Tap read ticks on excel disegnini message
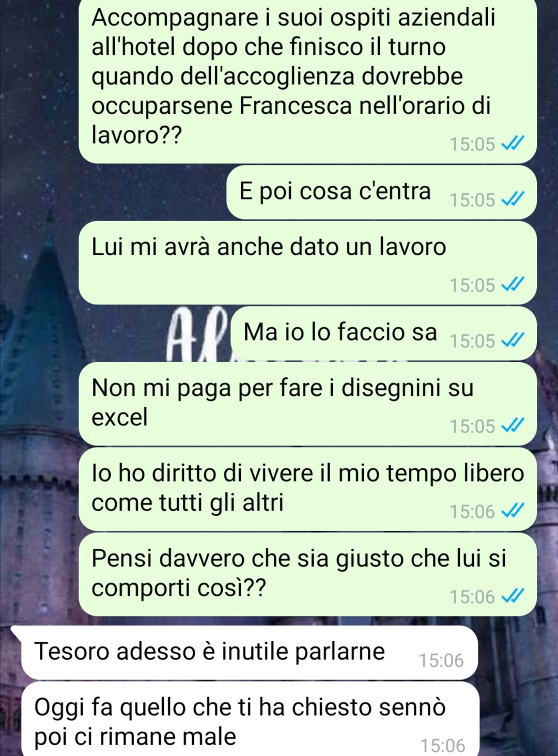558x756 pixels. 513,425
